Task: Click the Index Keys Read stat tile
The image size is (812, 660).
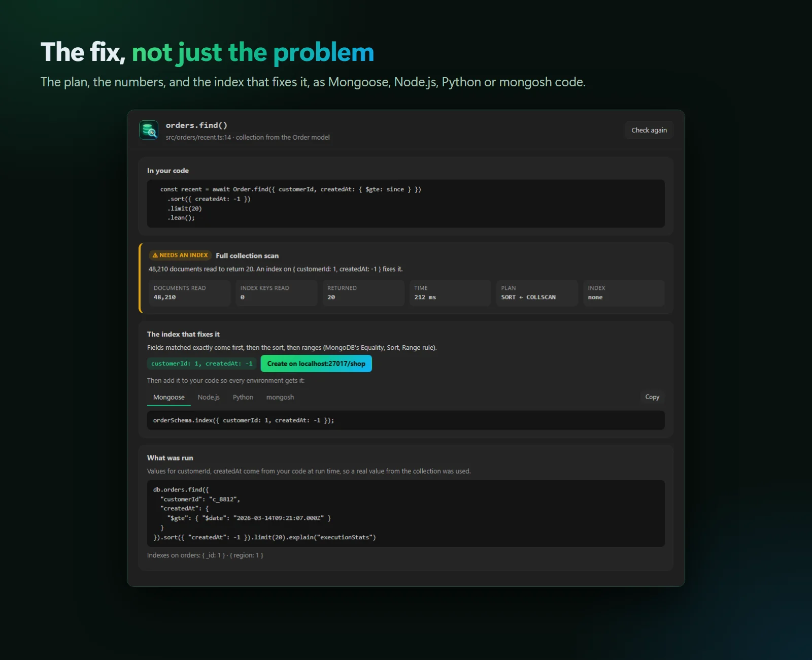Action: click(276, 293)
